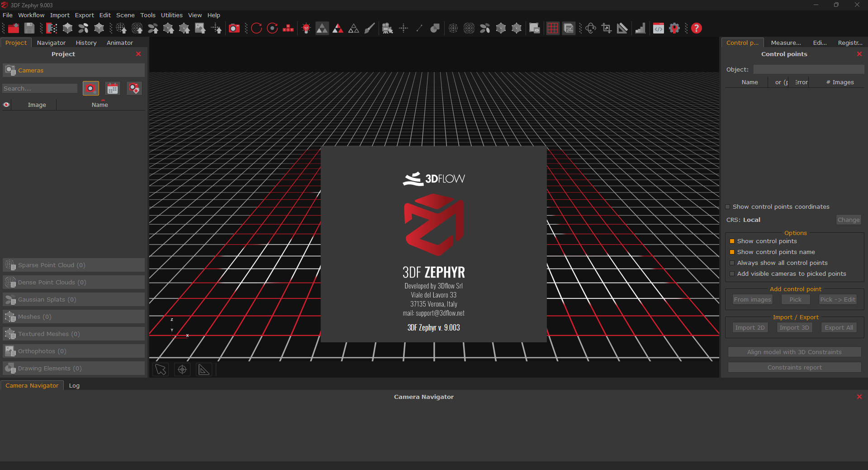The image size is (868, 470).
Task: Enable Add visible cameras to picked points
Action: pos(732,274)
